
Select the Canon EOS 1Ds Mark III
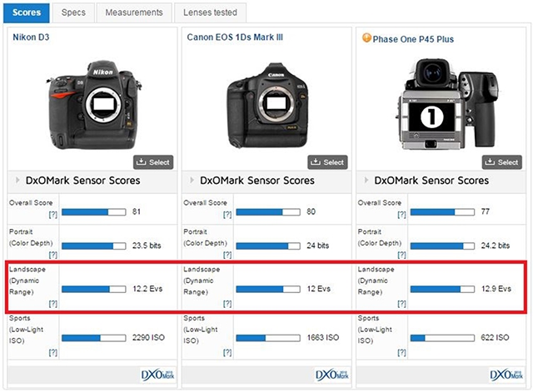pos(327,161)
